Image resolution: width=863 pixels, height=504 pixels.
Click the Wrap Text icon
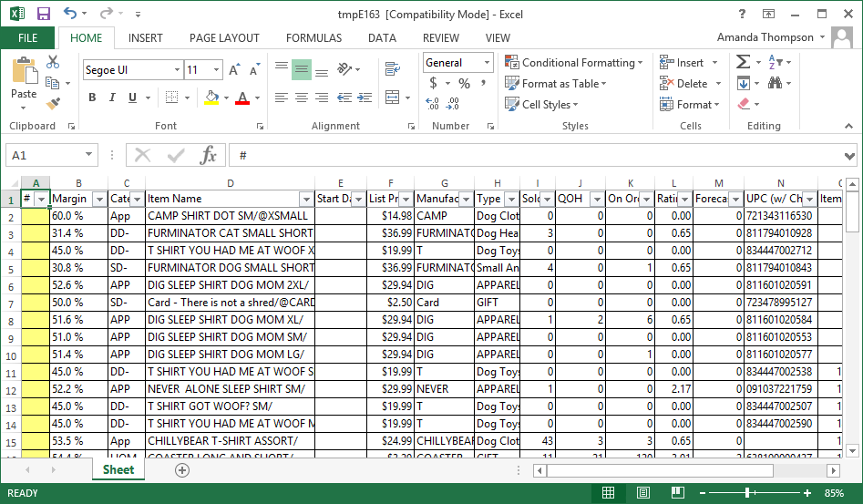click(393, 68)
